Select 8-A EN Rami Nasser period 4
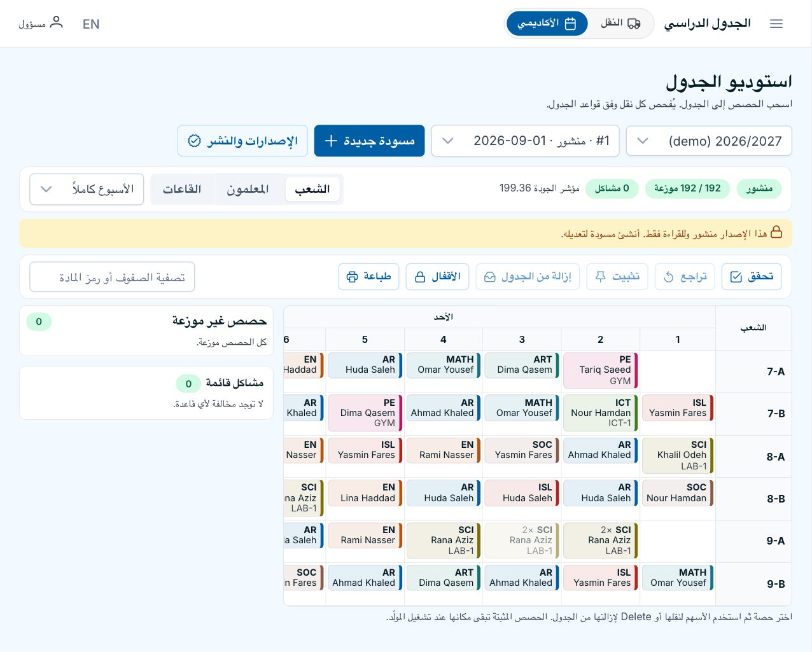 [x=444, y=450]
